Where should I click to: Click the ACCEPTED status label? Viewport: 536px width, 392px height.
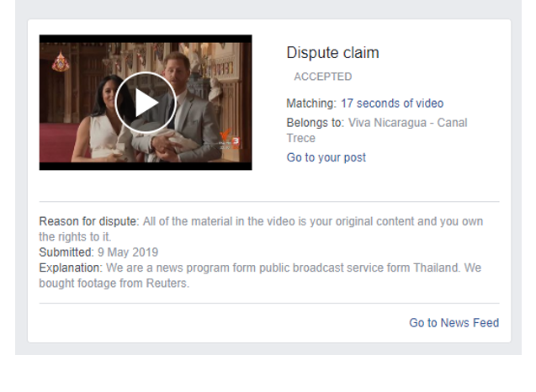click(323, 77)
